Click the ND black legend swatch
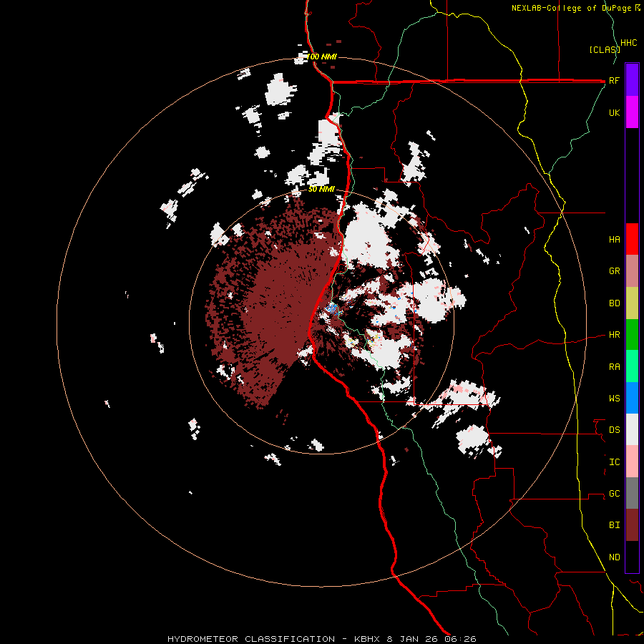This screenshot has width=644, height=644. (x=632, y=557)
